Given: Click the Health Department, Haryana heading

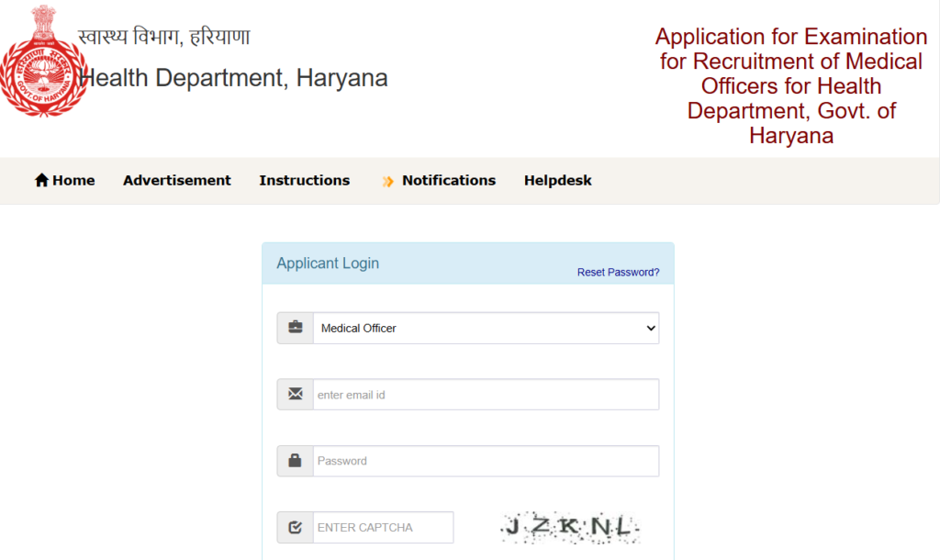Looking at the screenshot, I should point(233,78).
